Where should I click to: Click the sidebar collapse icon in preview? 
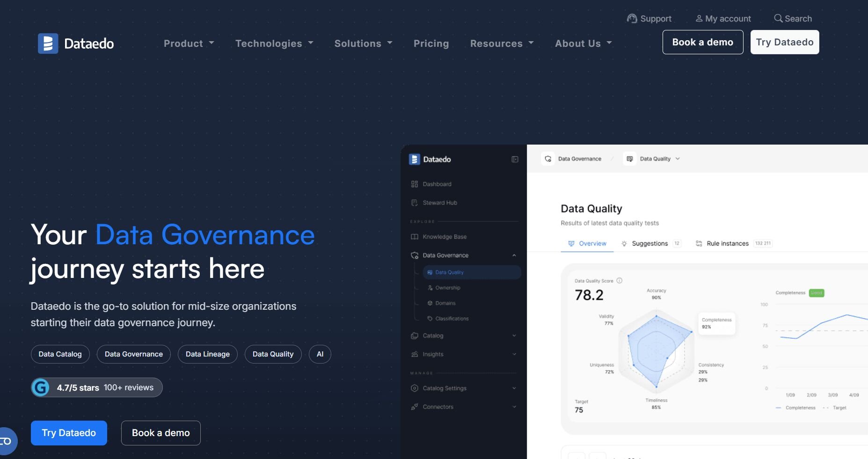pos(515,160)
